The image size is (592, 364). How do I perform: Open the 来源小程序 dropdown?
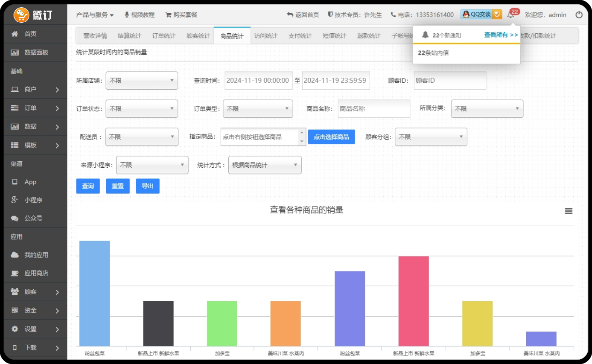click(152, 165)
